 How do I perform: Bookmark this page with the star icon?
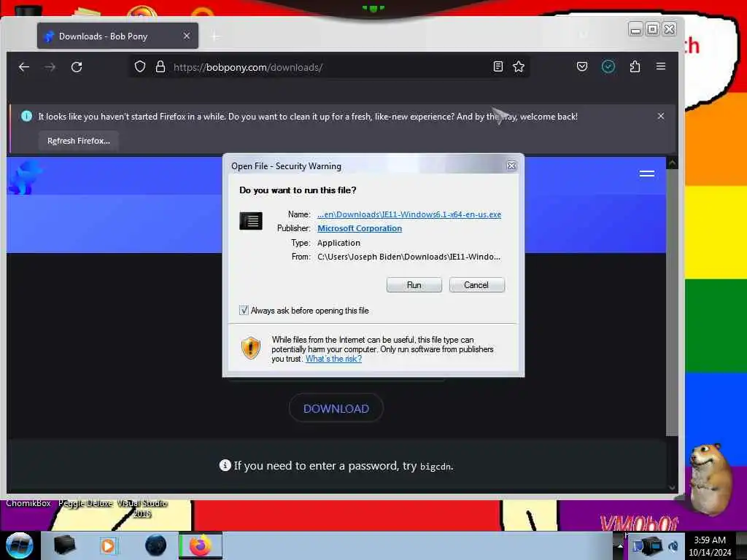pos(519,66)
